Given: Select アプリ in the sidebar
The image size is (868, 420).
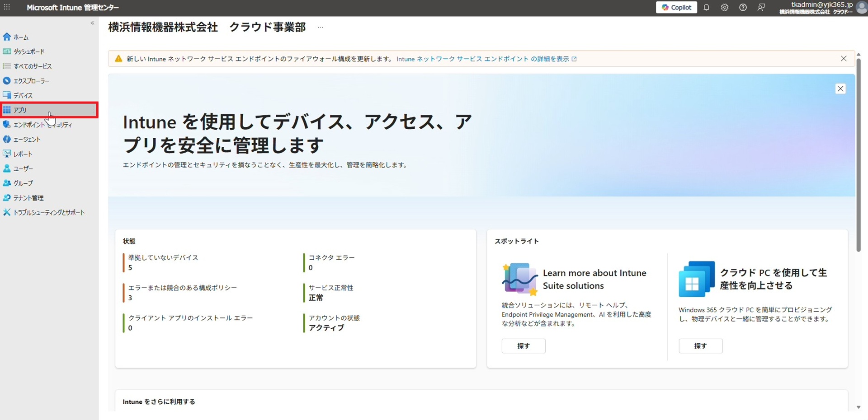Looking at the screenshot, I should point(20,110).
